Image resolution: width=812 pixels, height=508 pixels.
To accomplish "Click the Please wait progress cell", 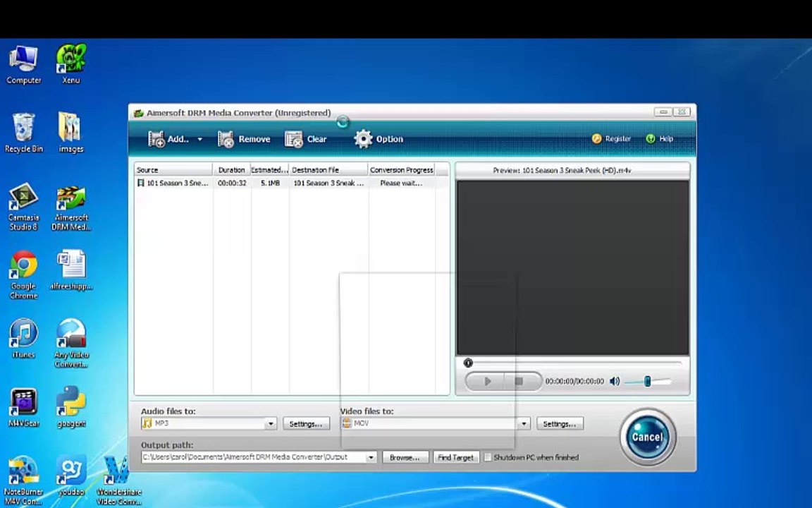I will point(401,183).
